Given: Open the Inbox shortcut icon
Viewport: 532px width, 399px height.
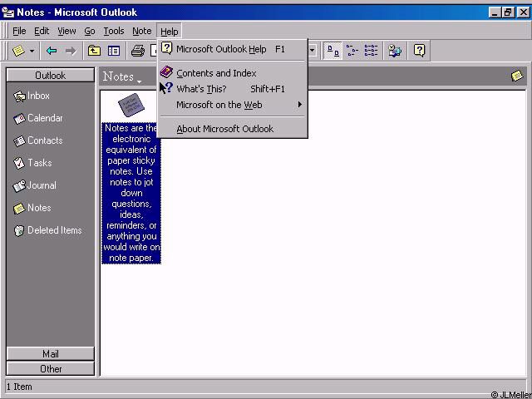Looking at the screenshot, I should click(x=20, y=96).
